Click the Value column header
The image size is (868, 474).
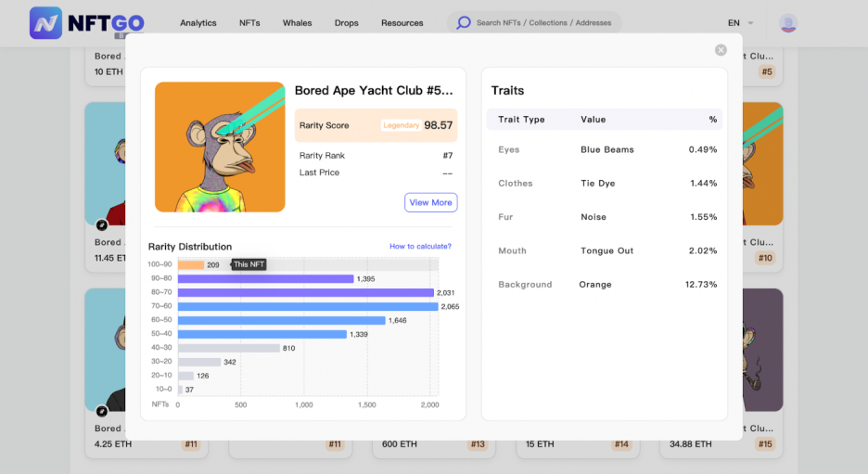[x=593, y=120]
